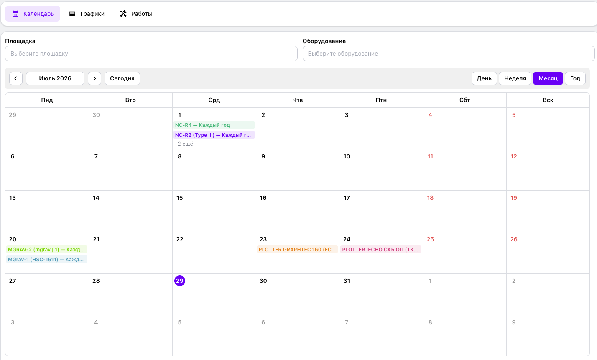Click the day number 15
597x360 pixels.
coord(180,198)
